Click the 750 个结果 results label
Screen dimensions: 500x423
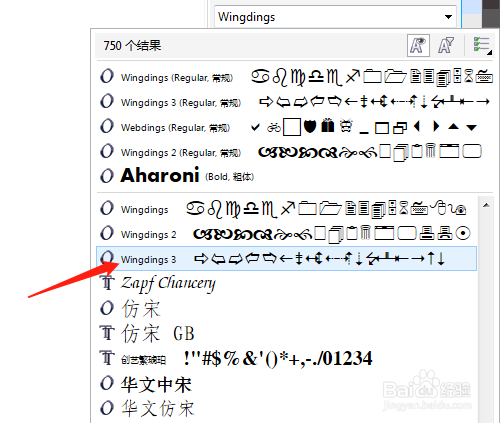pos(132,46)
